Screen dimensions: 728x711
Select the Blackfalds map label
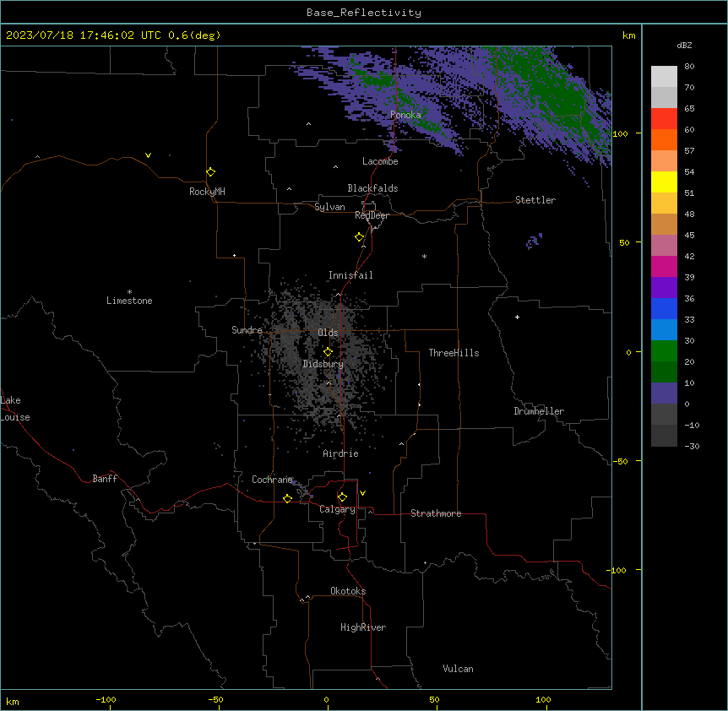(372, 188)
